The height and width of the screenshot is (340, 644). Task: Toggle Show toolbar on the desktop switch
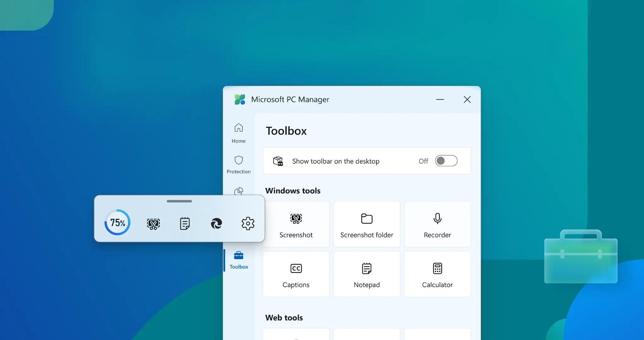coord(446,161)
